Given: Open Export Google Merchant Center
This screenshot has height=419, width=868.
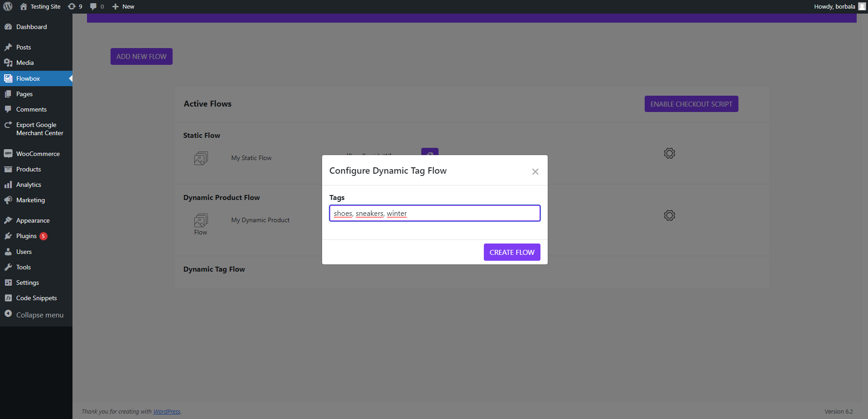Looking at the screenshot, I should (x=36, y=129).
